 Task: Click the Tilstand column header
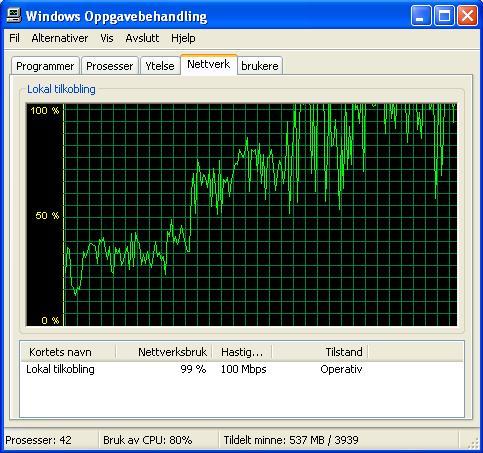(320, 352)
